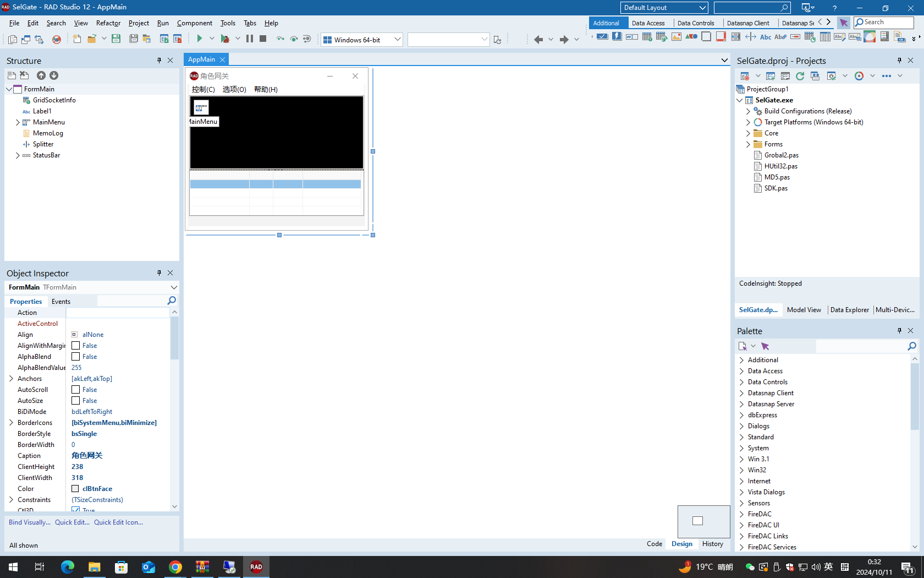This screenshot has height=578, width=924.
Task: Toggle the AutoScroll checkbox
Action: coord(76,390)
